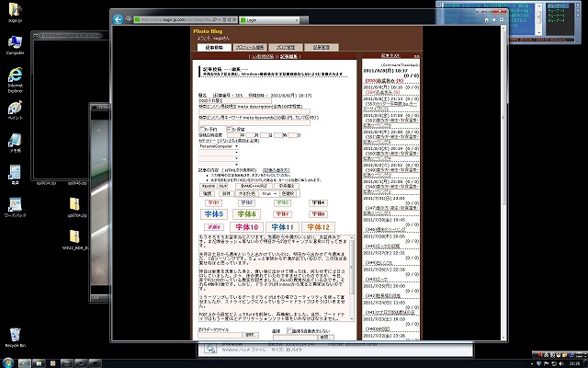
Task: Click the 大きさ・色 size and color button
Action: tap(246, 194)
